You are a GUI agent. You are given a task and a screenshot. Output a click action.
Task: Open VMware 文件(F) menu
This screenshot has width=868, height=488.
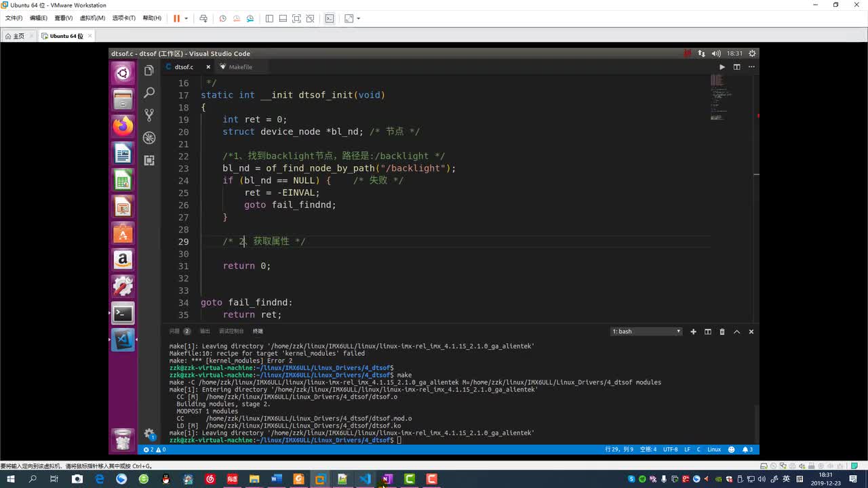pos(14,18)
